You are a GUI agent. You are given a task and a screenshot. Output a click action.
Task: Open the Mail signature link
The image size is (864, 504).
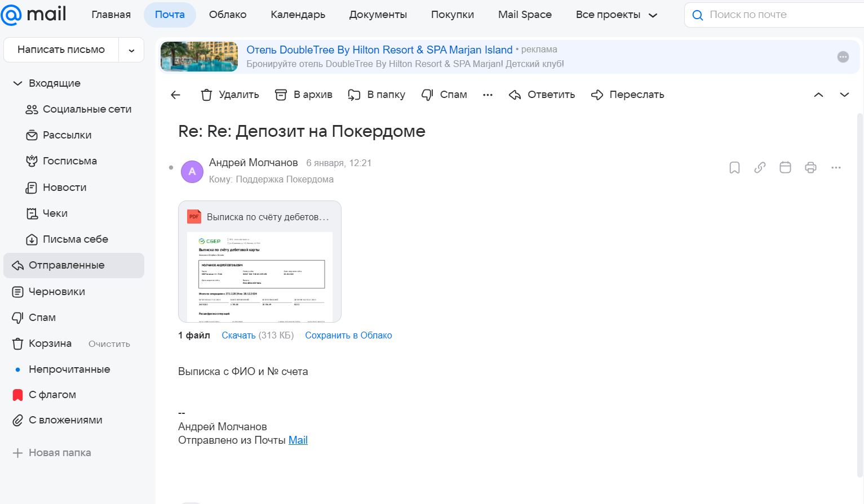click(298, 440)
